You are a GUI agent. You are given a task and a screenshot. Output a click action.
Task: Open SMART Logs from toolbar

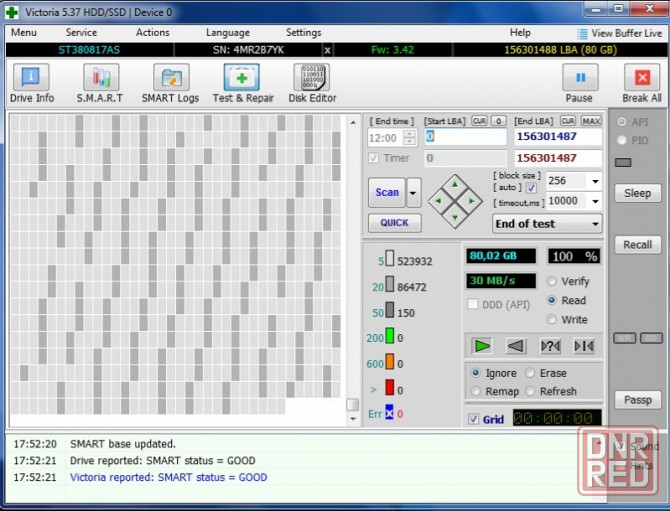click(x=172, y=83)
